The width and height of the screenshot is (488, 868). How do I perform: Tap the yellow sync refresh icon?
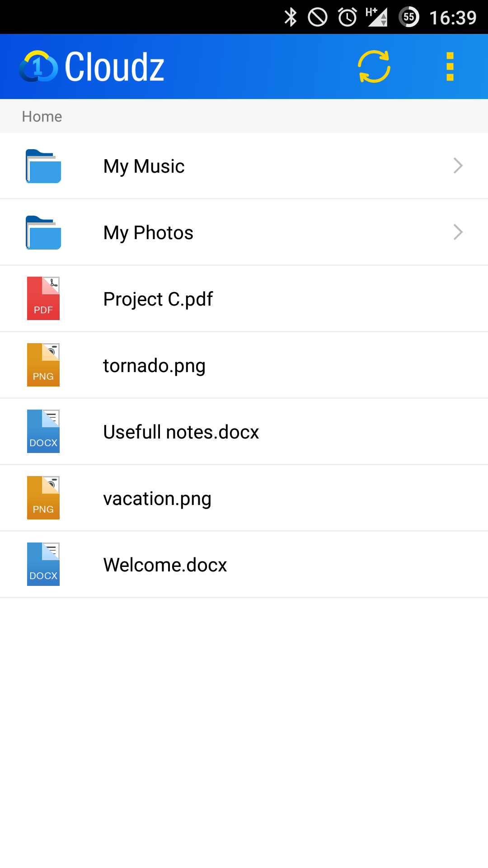(x=374, y=67)
